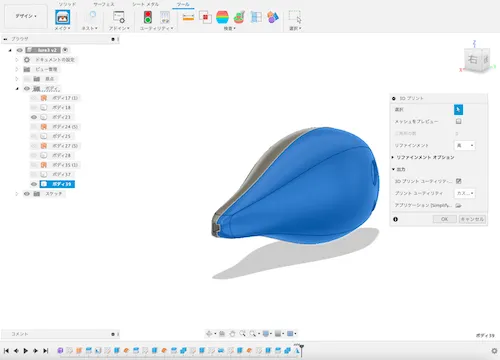Click the folder icon to browse application

pos(458,205)
